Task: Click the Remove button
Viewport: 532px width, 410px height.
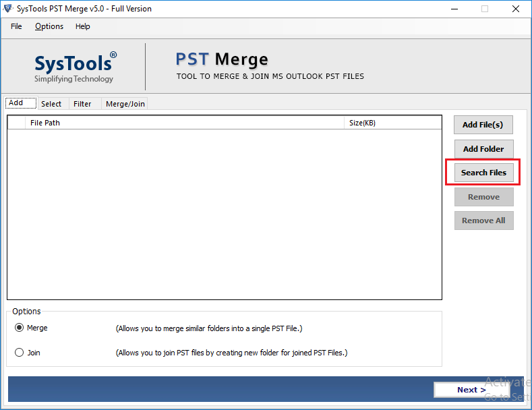Action: click(x=484, y=197)
